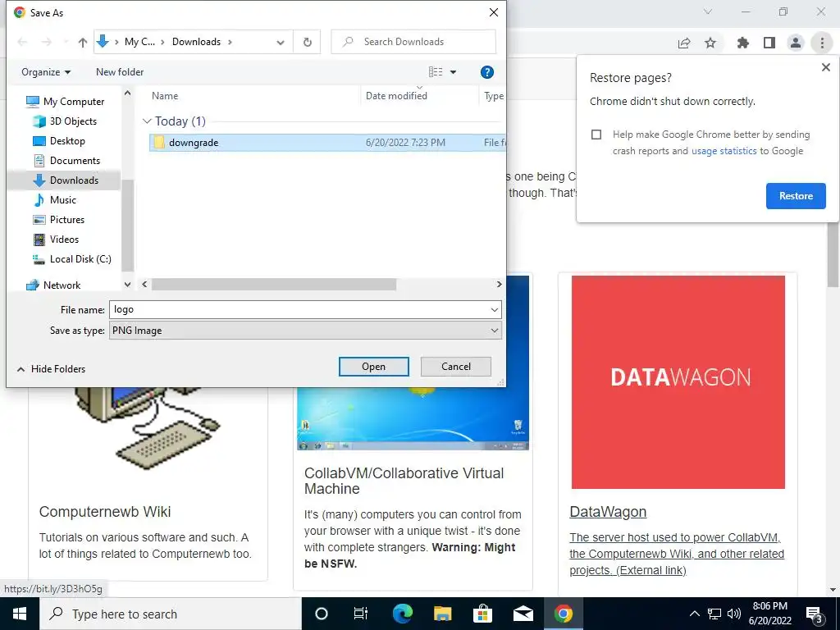Sort files by Type column

tap(493, 96)
